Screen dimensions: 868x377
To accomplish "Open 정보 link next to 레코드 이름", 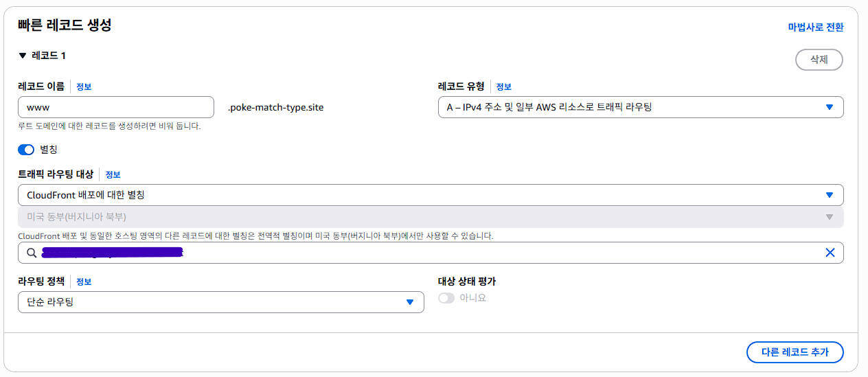I will tap(84, 87).
